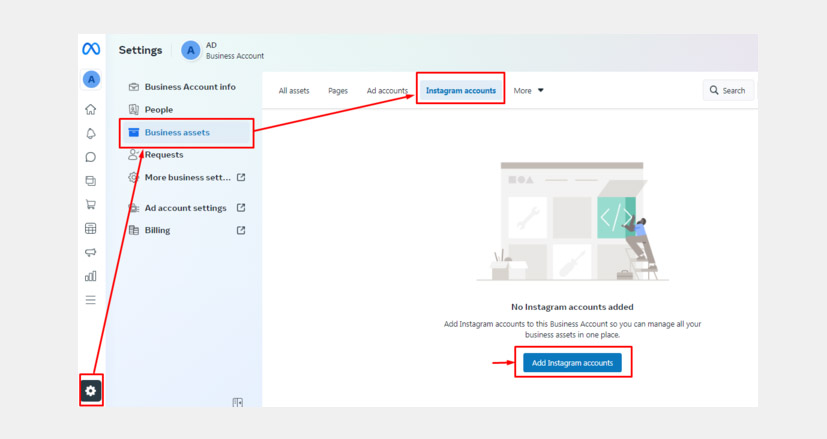Open Ads megaphone icon
The width and height of the screenshot is (827, 439).
pos(91,252)
